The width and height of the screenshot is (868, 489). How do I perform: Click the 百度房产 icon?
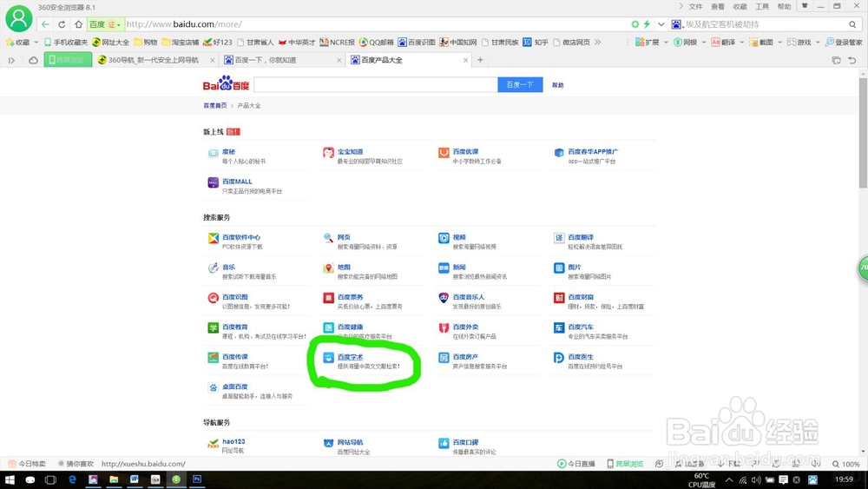(x=444, y=358)
